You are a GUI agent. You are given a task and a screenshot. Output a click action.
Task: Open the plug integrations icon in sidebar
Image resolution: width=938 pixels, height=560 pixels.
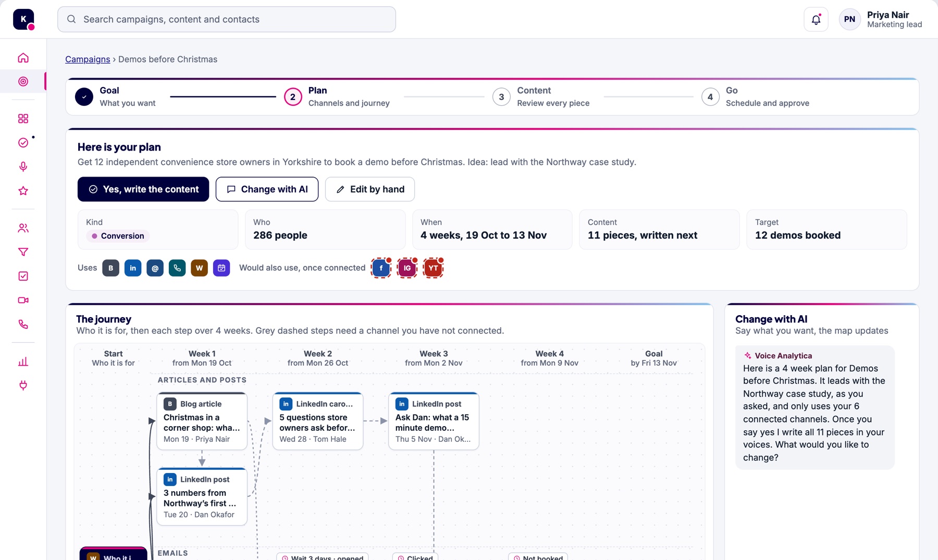click(x=23, y=385)
